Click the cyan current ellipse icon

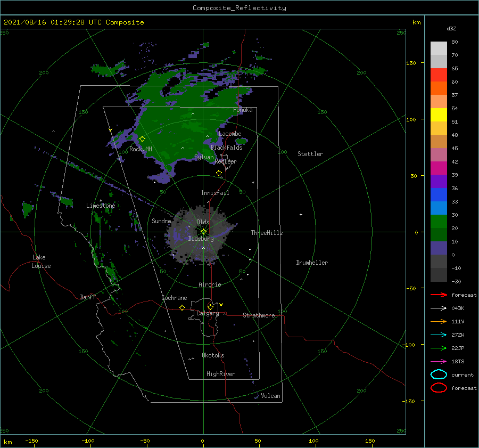[x=439, y=374]
